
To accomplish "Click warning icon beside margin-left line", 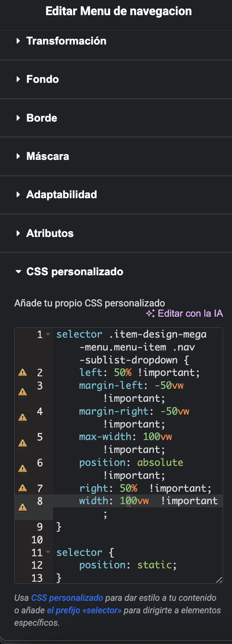I will (22, 392).
